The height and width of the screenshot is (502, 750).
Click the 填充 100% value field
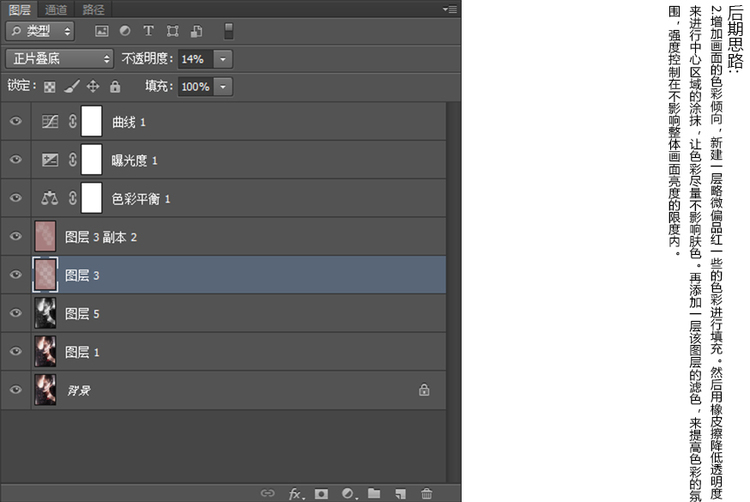(195, 87)
